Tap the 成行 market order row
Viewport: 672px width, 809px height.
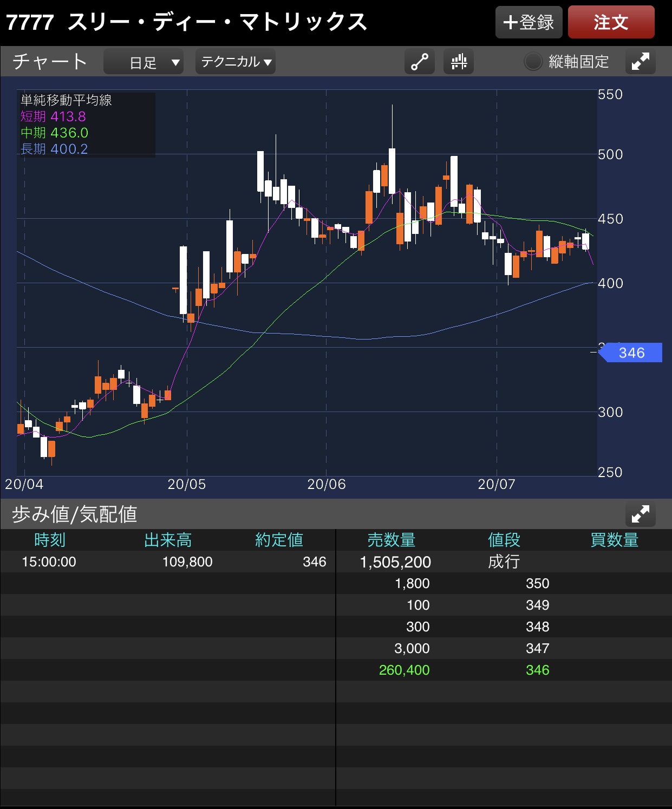(504, 562)
